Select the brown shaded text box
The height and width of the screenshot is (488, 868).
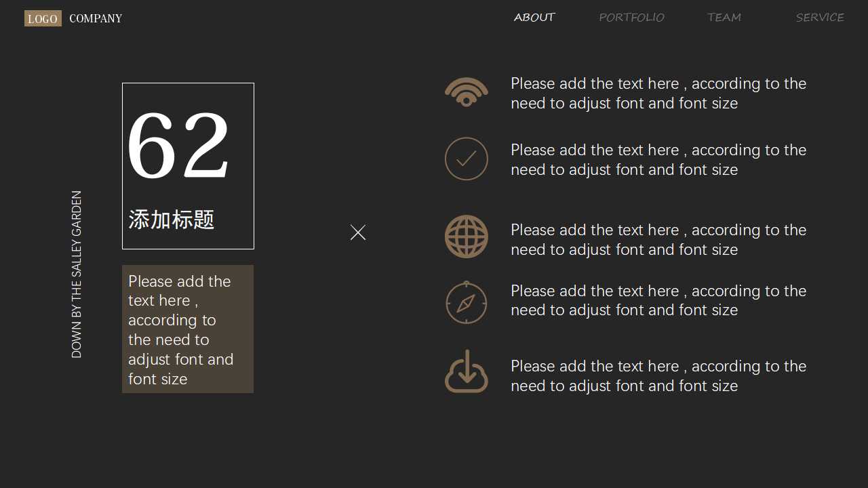pos(188,329)
